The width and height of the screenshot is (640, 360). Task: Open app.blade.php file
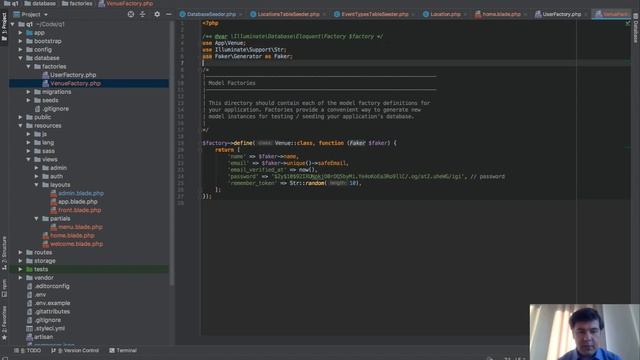(78, 202)
